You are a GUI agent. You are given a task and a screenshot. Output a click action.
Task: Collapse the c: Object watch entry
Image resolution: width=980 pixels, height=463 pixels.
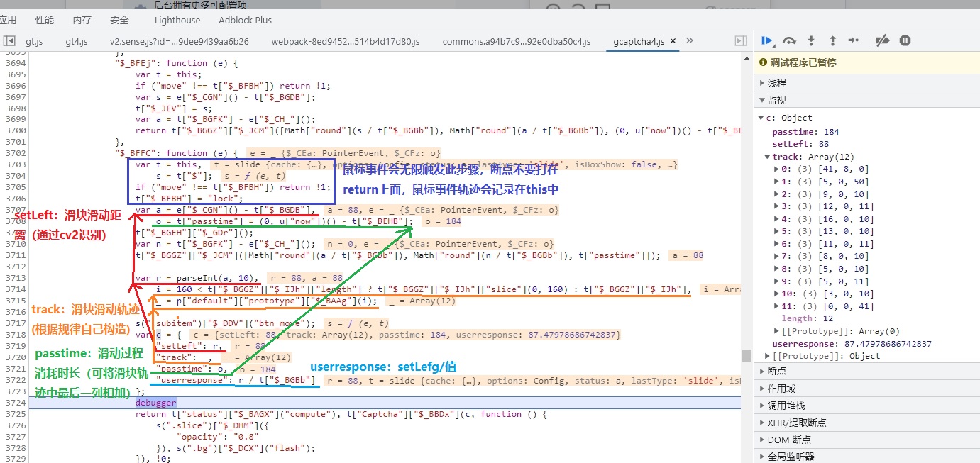pos(761,118)
